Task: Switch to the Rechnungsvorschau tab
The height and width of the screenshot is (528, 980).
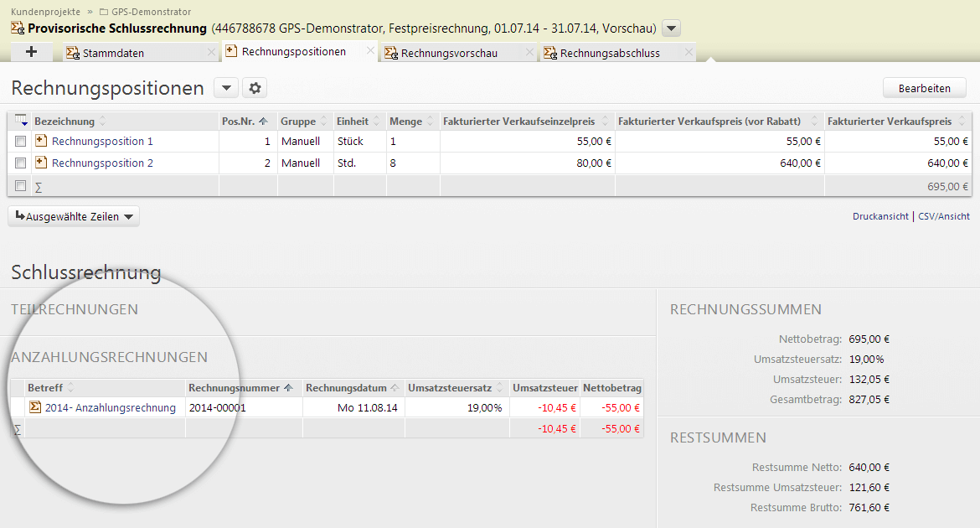Action: tap(449, 53)
